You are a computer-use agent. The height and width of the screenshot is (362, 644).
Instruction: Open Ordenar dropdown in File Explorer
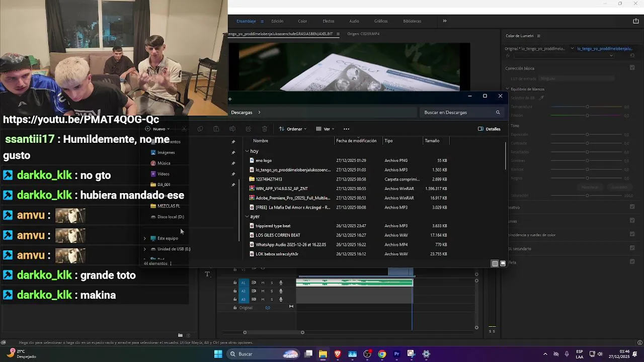click(293, 129)
